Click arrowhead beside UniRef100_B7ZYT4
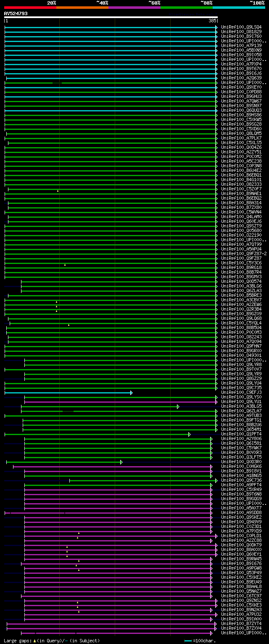The height and width of the screenshot is (644, 269). [216, 623]
